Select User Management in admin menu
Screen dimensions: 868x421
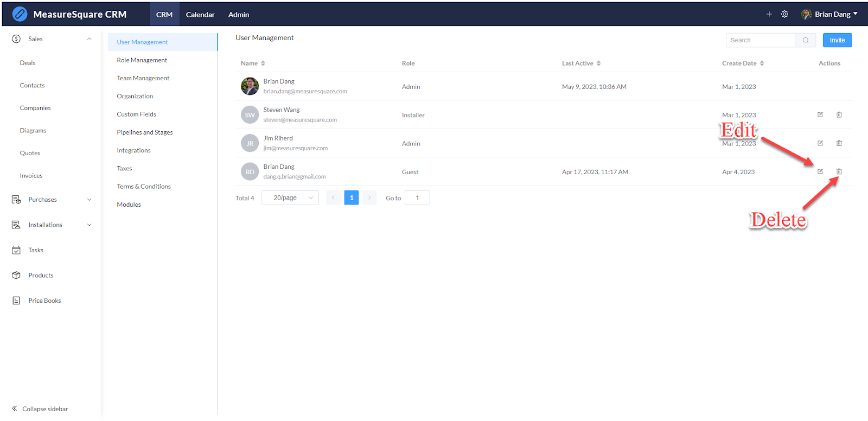point(163,42)
